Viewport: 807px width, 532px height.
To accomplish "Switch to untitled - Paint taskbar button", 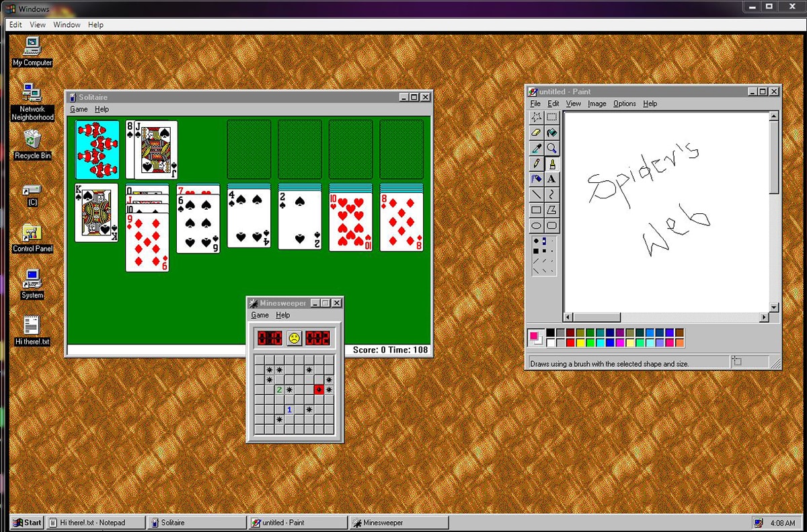I will (297, 523).
